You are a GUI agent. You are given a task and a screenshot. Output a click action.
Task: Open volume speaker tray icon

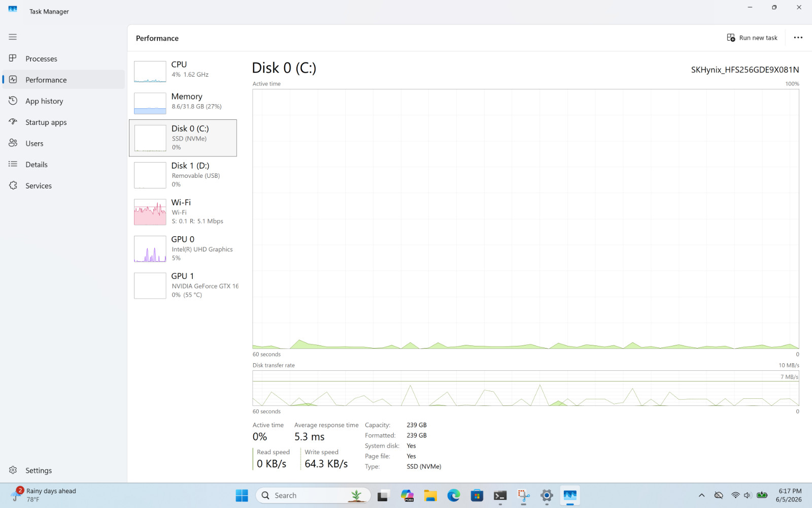click(748, 495)
